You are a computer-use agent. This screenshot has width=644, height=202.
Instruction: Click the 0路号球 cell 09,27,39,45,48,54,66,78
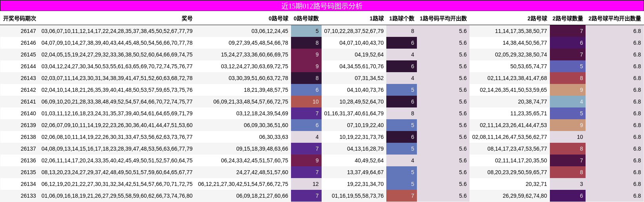[258, 43]
